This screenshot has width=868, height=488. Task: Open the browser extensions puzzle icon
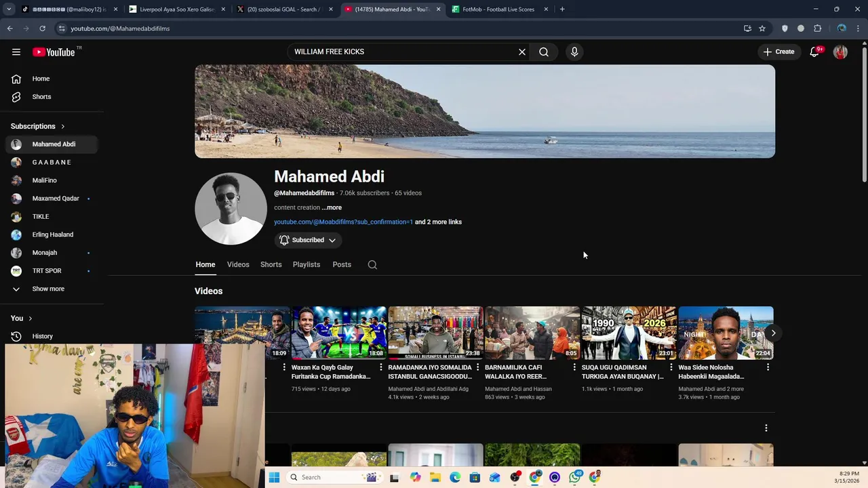coord(817,28)
